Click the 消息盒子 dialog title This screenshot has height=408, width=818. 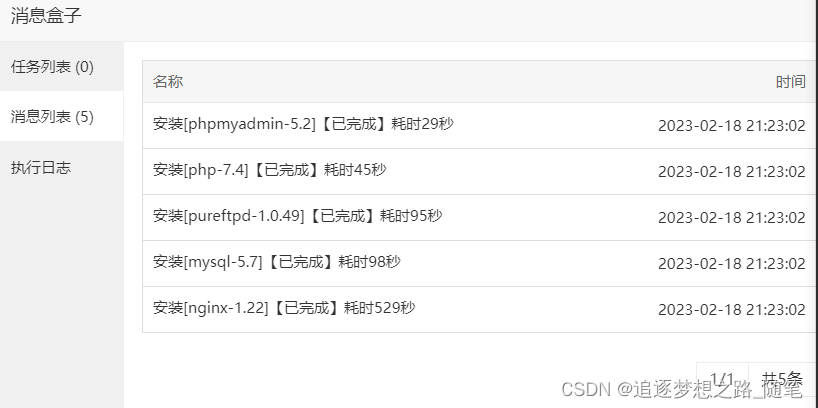coord(46,15)
